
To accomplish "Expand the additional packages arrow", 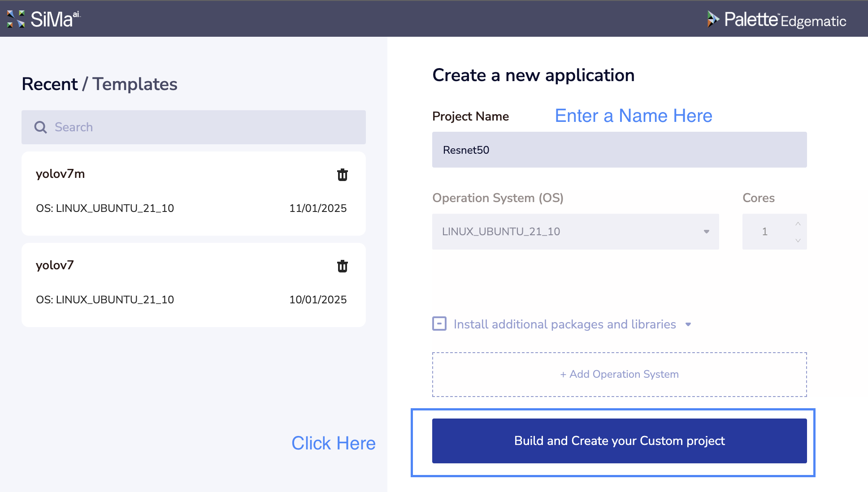I will point(688,324).
